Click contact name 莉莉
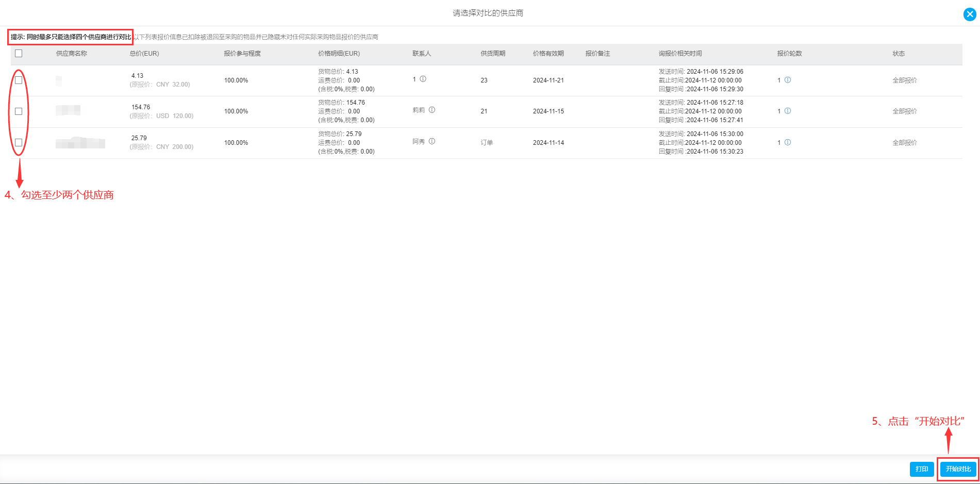Screen dimensions: 980x484 (419, 110)
